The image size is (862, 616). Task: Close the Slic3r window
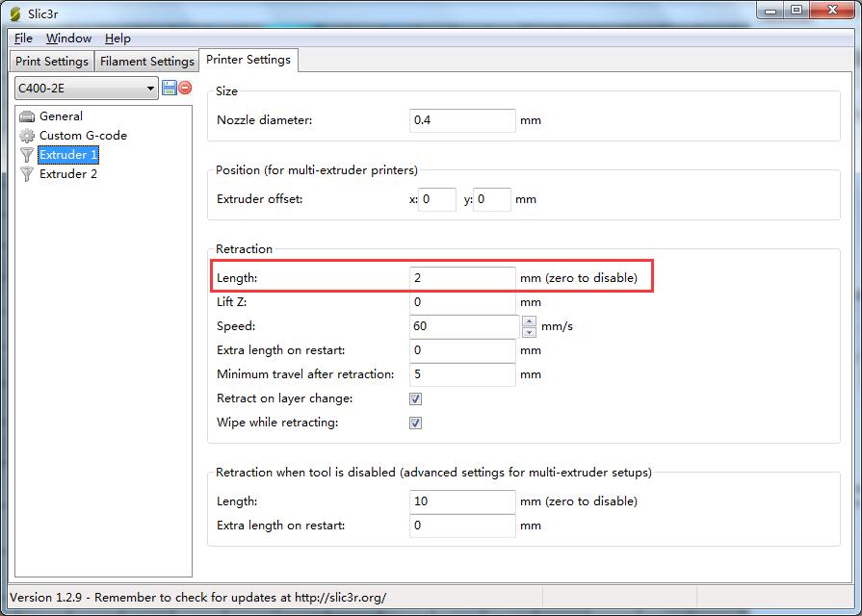pyautogui.click(x=832, y=11)
